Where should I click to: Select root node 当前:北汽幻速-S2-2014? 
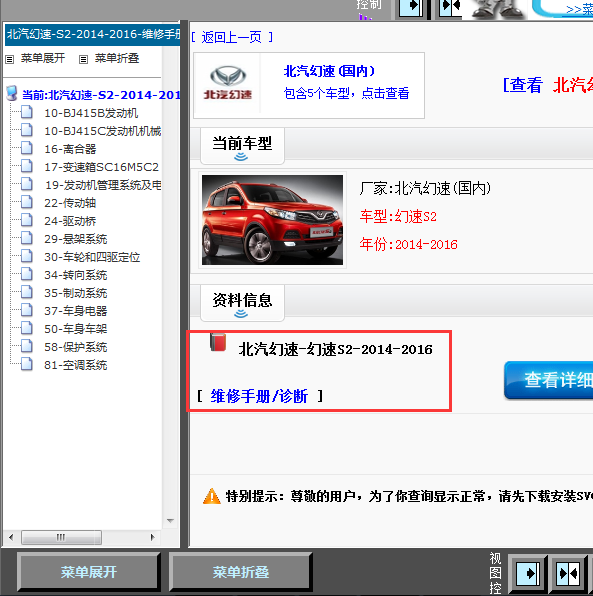pos(101,95)
